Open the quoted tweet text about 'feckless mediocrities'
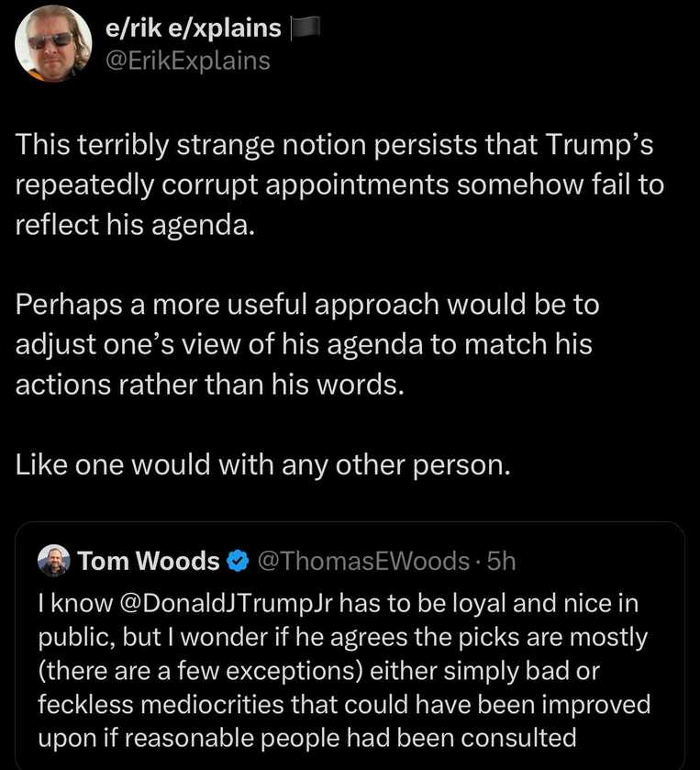 click(344, 670)
